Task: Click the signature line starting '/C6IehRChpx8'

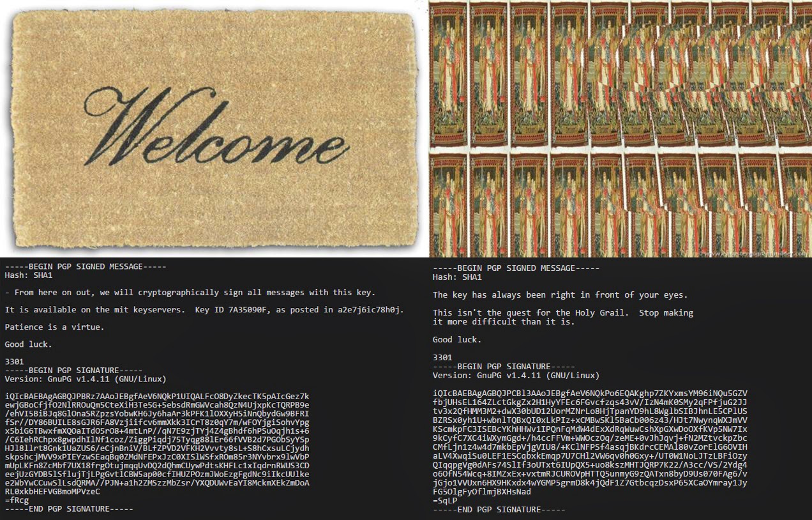Action: pyautogui.click(x=156, y=440)
